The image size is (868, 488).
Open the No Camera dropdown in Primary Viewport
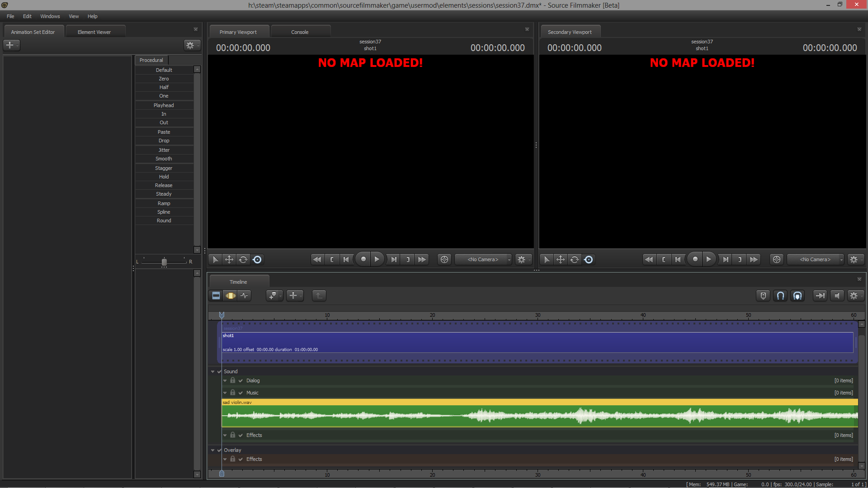point(483,259)
